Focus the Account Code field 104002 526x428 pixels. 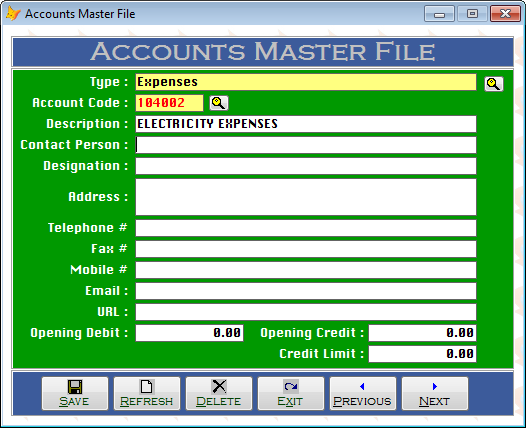(169, 103)
